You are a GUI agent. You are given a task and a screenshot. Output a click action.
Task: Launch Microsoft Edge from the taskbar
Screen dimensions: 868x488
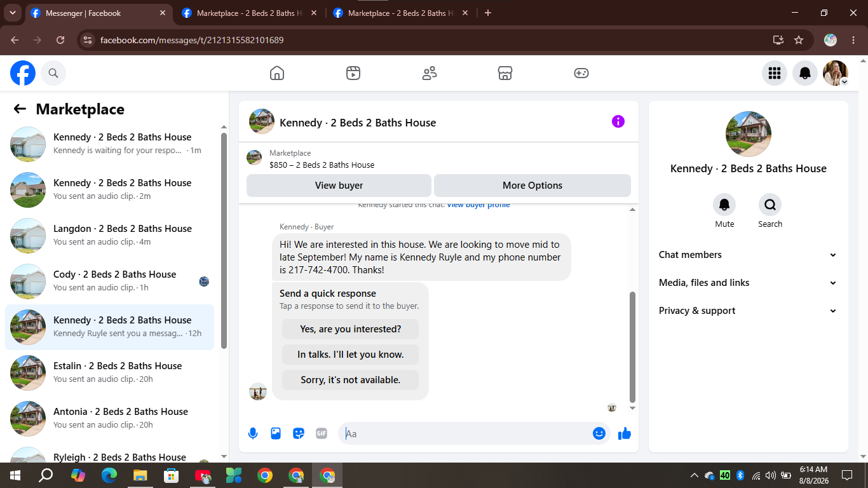point(109,475)
